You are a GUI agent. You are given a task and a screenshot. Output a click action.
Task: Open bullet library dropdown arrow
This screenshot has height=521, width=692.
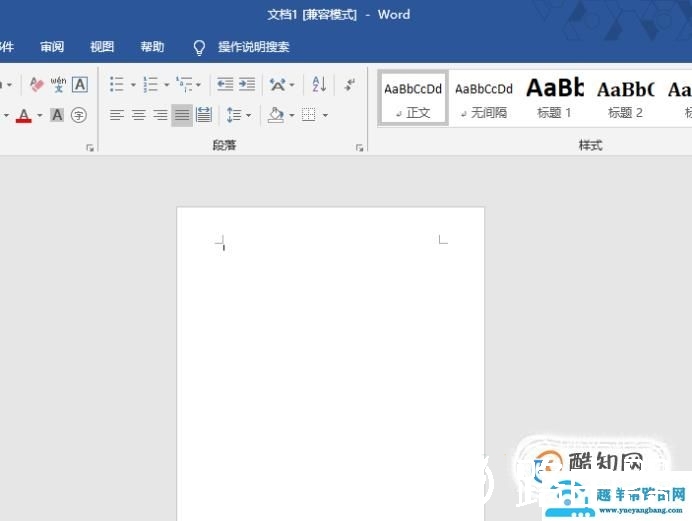click(x=133, y=85)
